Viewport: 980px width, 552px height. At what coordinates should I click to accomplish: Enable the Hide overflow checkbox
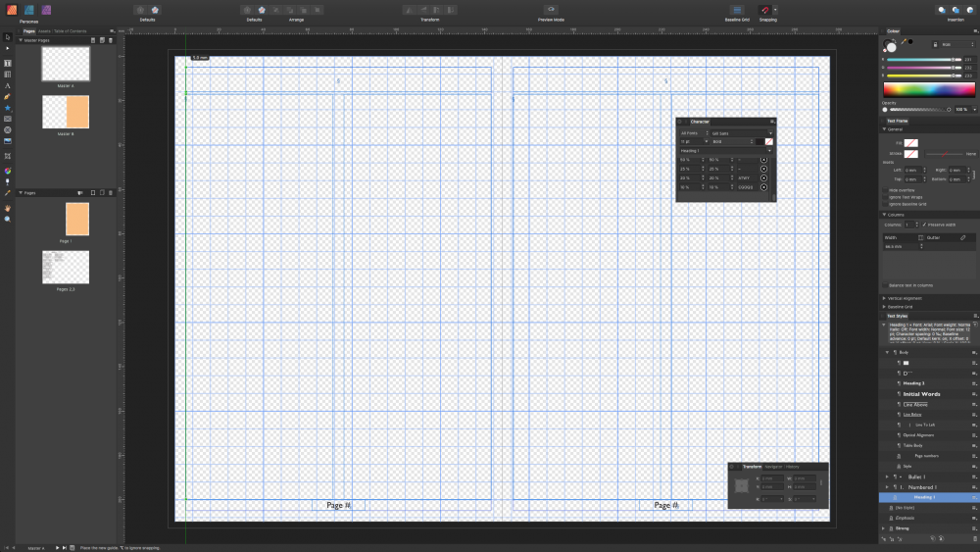[887, 190]
